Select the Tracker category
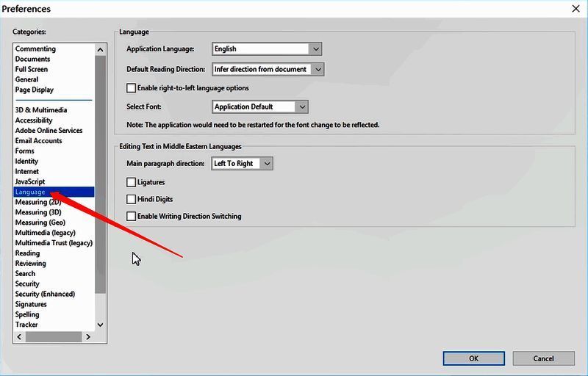Image resolution: width=588 pixels, height=376 pixels. coord(26,325)
